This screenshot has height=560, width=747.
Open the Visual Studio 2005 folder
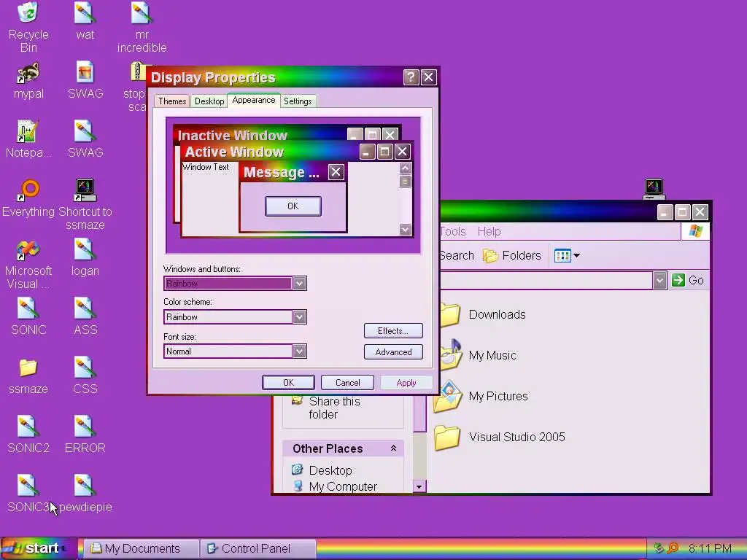click(499, 437)
